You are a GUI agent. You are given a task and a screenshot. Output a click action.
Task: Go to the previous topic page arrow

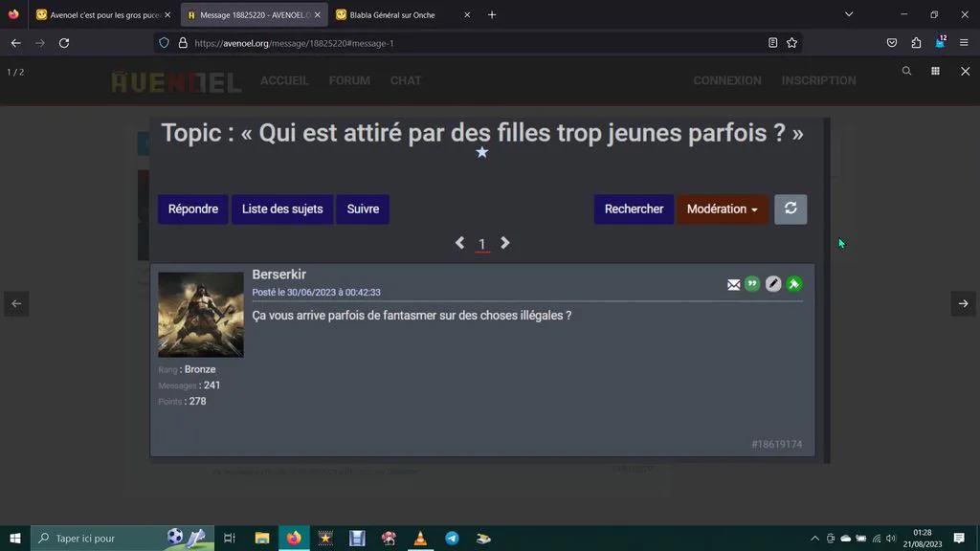click(x=460, y=243)
